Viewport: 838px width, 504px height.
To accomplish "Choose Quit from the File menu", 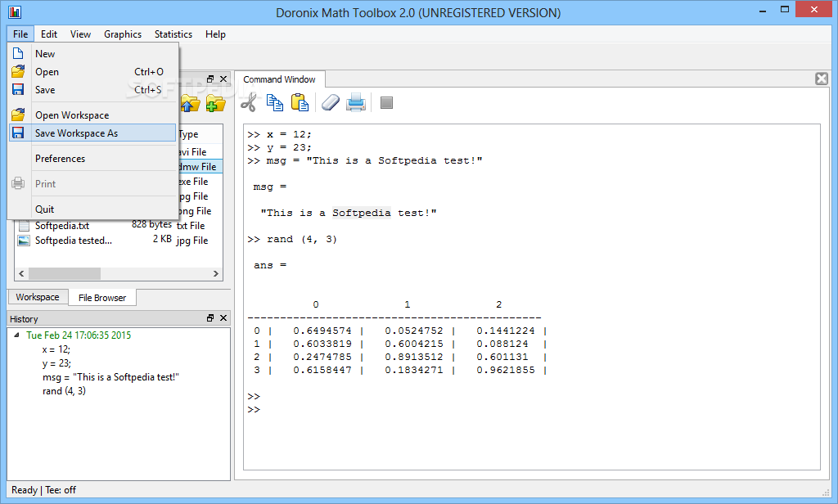I will click(93, 209).
